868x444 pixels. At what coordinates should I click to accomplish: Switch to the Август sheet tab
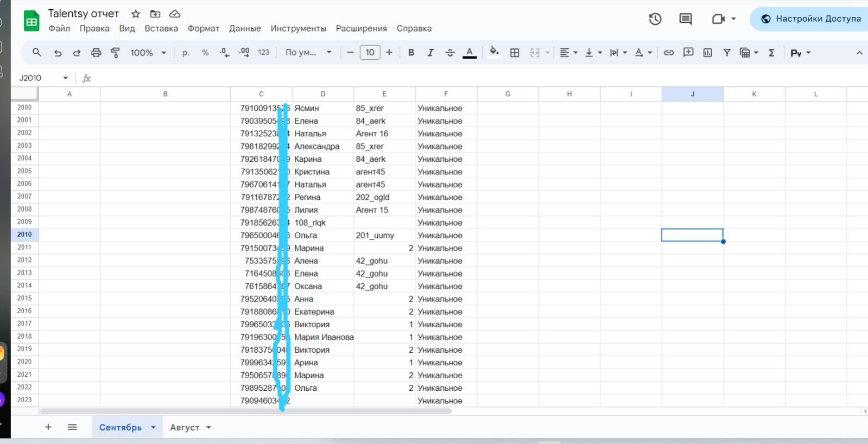tap(185, 428)
